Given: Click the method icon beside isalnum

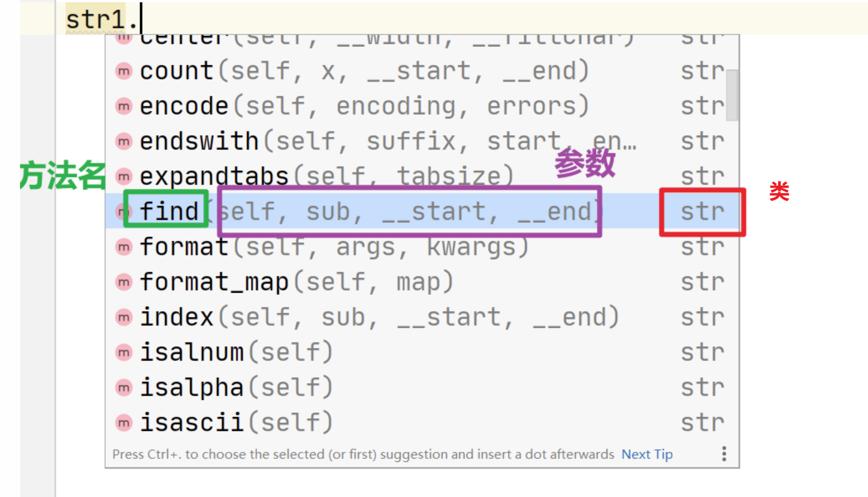Looking at the screenshot, I should (123, 353).
